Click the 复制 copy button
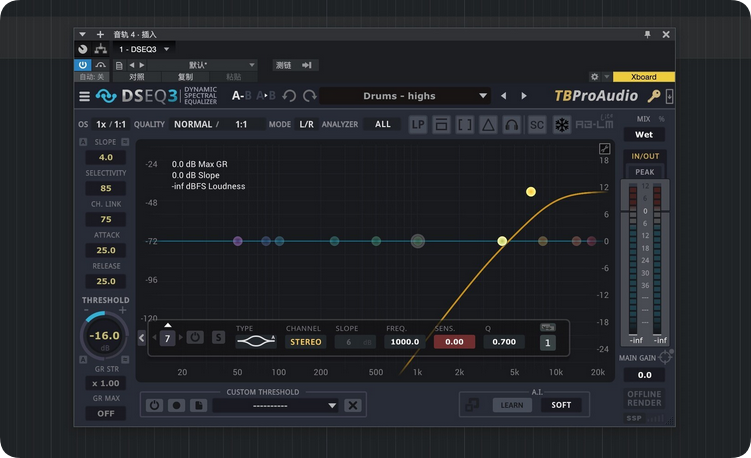The image size is (751, 458). click(x=185, y=77)
